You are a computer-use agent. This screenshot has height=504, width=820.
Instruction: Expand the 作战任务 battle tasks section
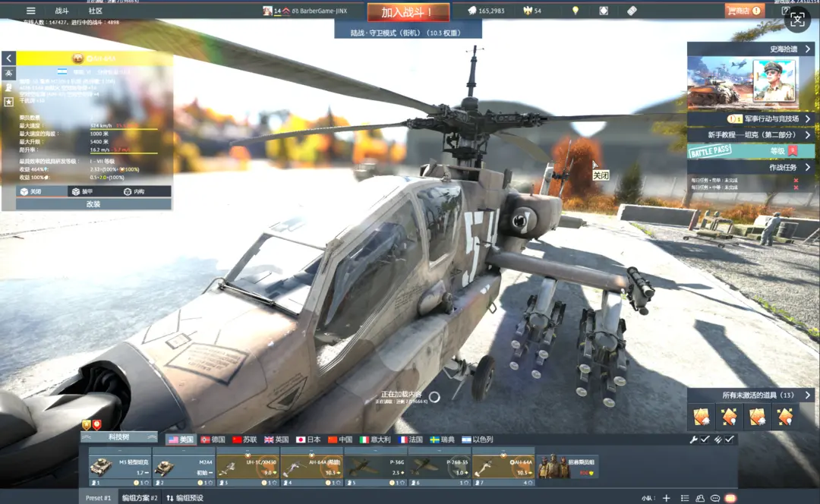[x=751, y=167]
